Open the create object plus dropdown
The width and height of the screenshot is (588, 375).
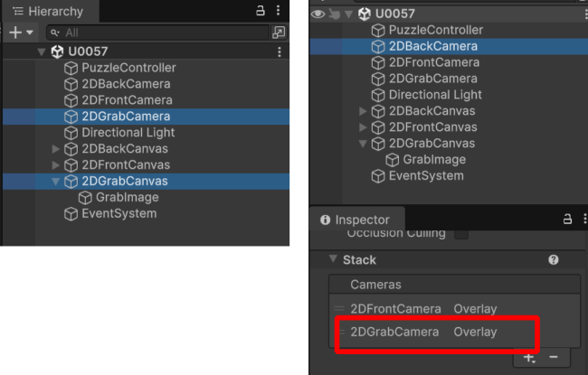pos(20,33)
